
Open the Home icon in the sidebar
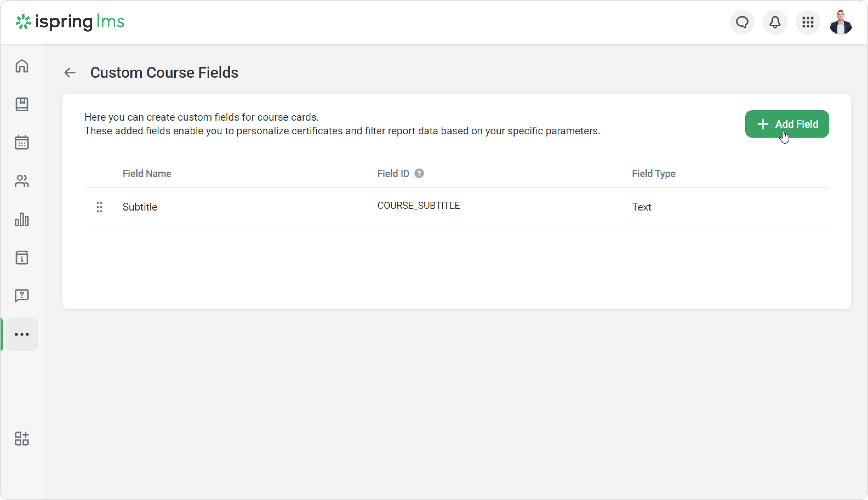pos(22,66)
